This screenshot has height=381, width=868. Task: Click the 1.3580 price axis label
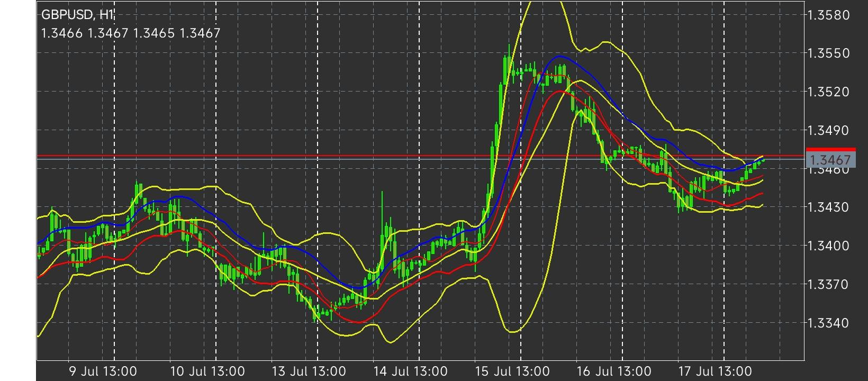tap(829, 15)
